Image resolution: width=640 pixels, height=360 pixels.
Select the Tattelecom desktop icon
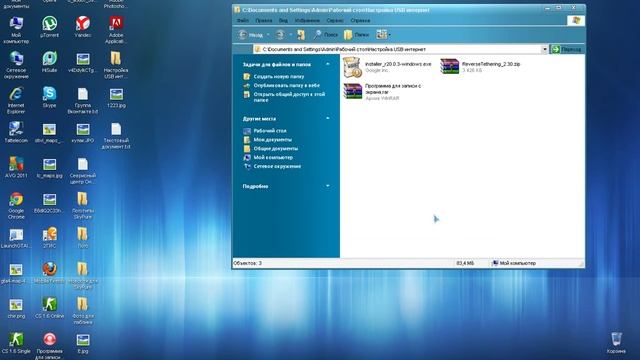tap(16, 132)
